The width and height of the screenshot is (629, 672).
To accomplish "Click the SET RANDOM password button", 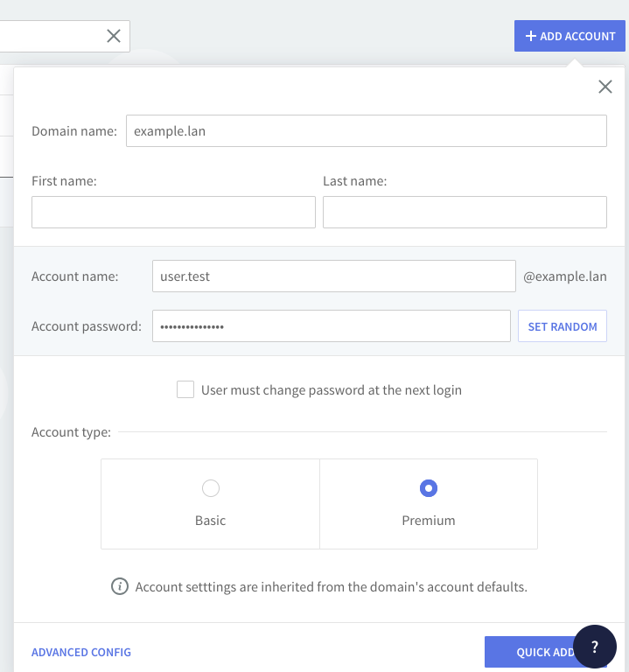I will pos(563,326).
